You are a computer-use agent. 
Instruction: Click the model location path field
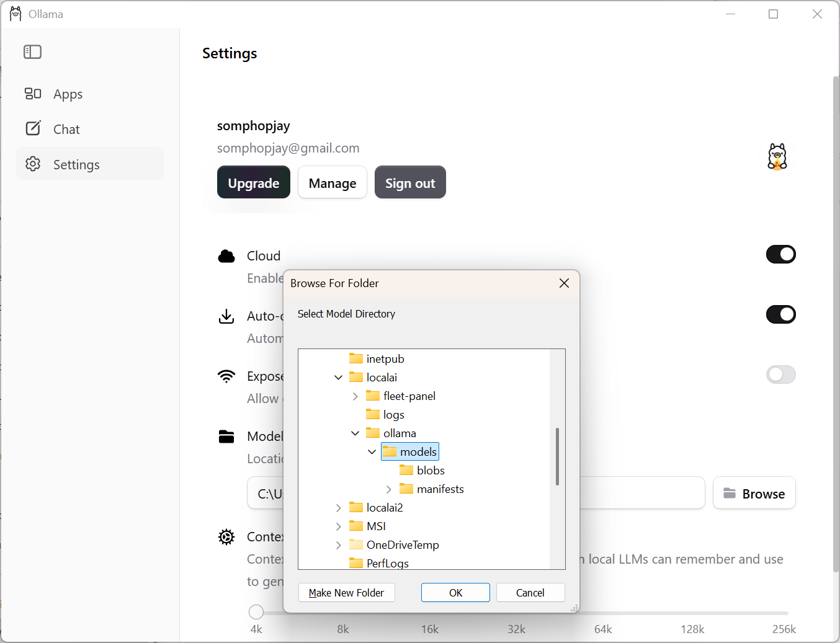pos(476,493)
